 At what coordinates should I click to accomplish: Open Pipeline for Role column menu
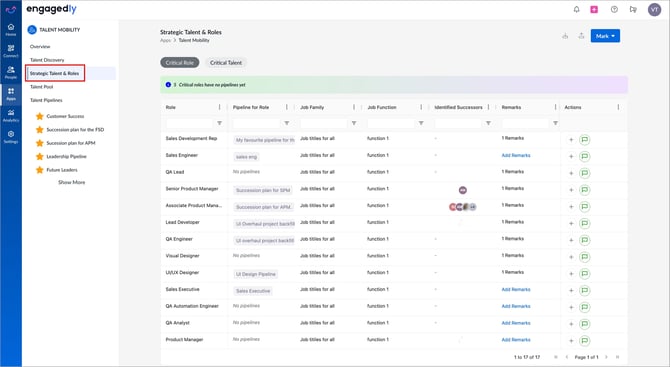coord(287,107)
